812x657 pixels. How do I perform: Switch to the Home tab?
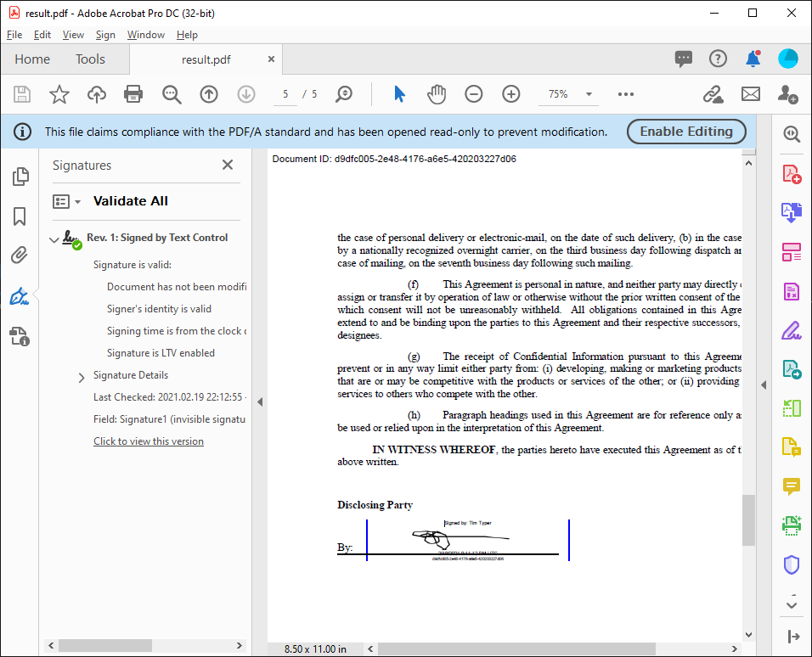32,59
